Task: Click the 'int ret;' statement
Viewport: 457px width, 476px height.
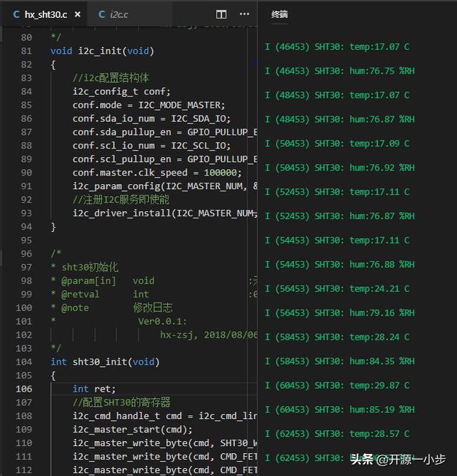Action: pos(94,389)
